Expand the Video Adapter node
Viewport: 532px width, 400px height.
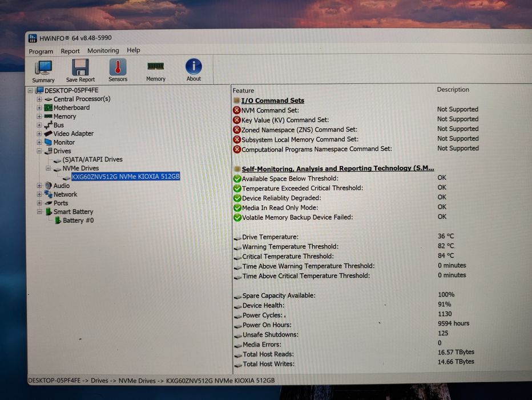point(39,134)
